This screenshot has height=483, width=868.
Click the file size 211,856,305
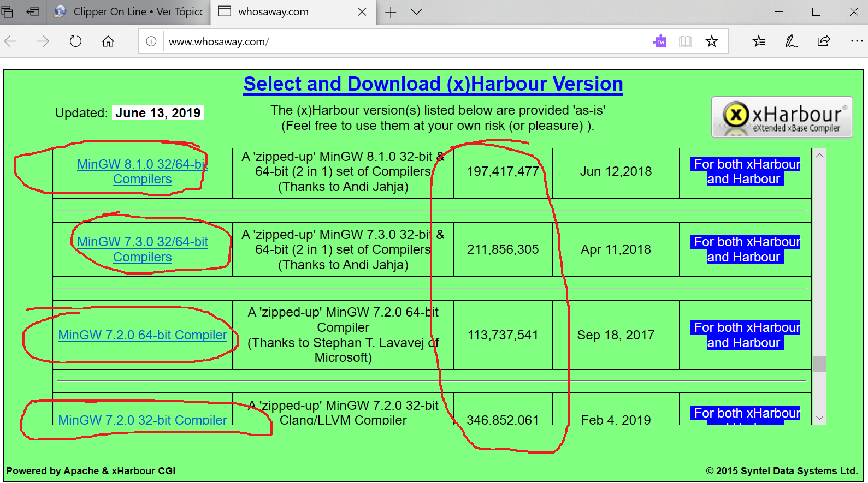503,249
